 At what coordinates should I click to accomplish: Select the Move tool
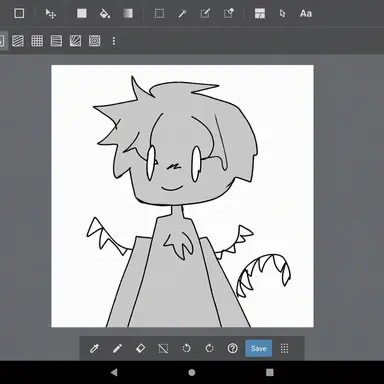(50, 14)
